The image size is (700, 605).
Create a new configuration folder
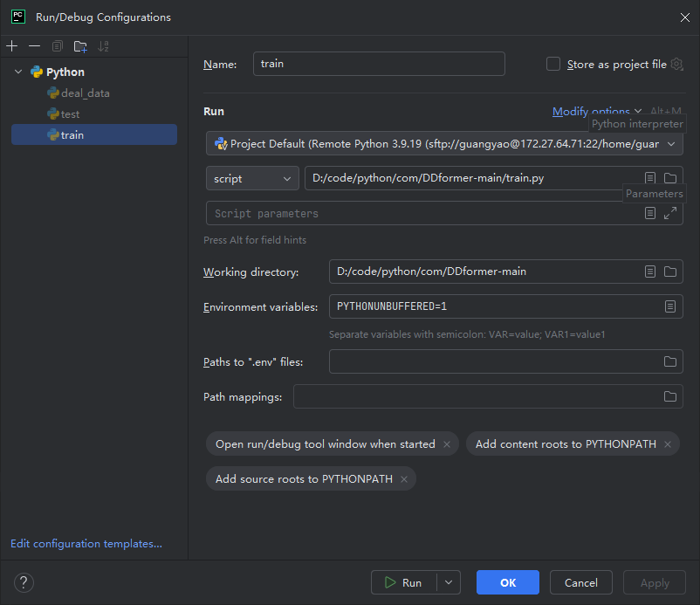[80, 45]
